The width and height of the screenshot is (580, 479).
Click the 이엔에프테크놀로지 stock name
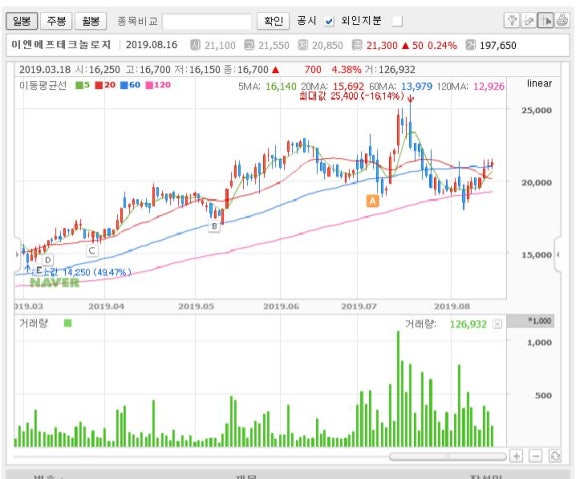point(61,45)
